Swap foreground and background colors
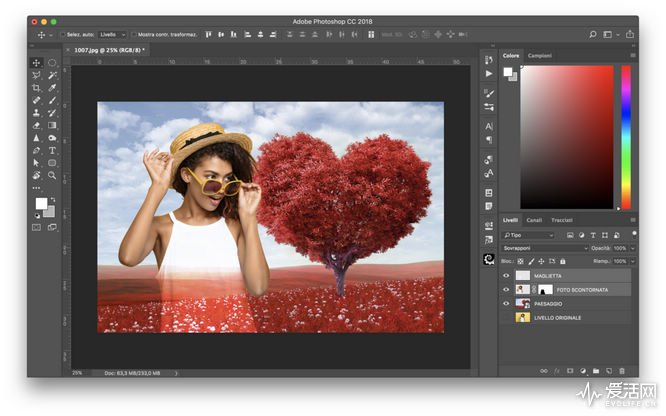Viewport: 666px width, 416px height. (53, 199)
